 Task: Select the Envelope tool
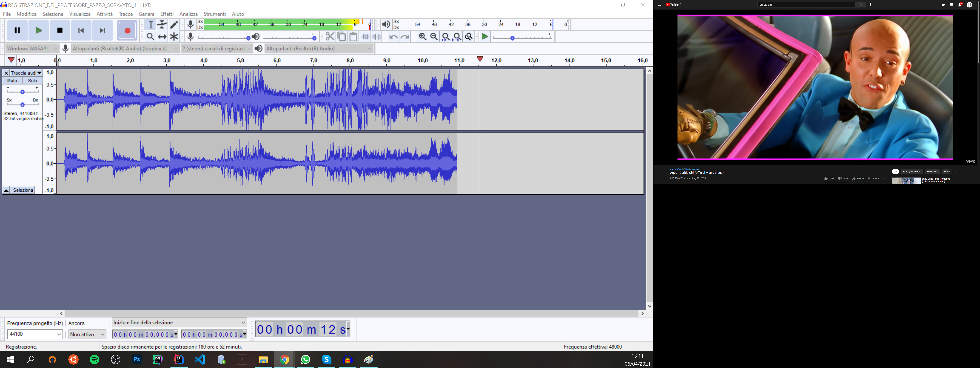[162, 25]
